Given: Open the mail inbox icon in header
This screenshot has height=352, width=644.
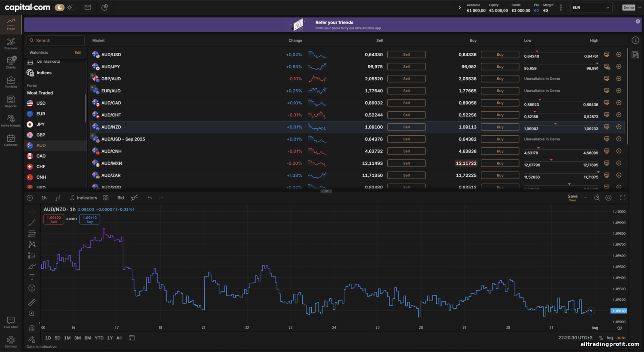Looking at the screenshot, I should (88, 7).
